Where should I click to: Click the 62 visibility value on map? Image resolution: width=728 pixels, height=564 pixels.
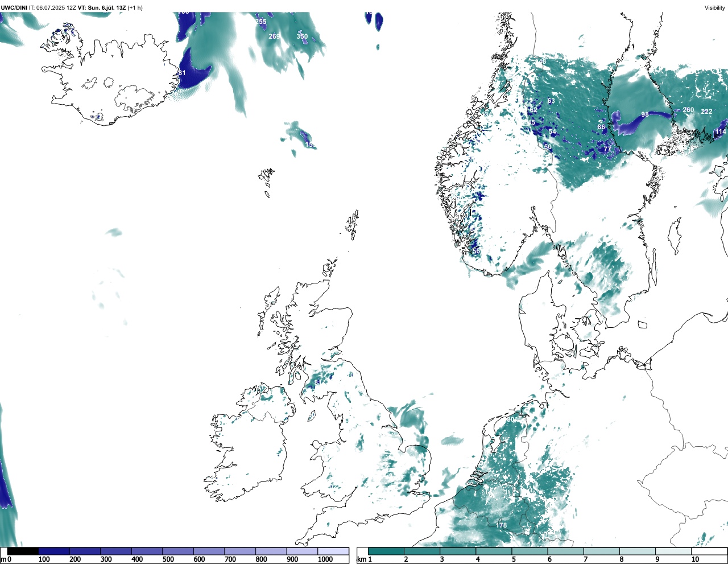pyautogui.click(x=533, y=109)
